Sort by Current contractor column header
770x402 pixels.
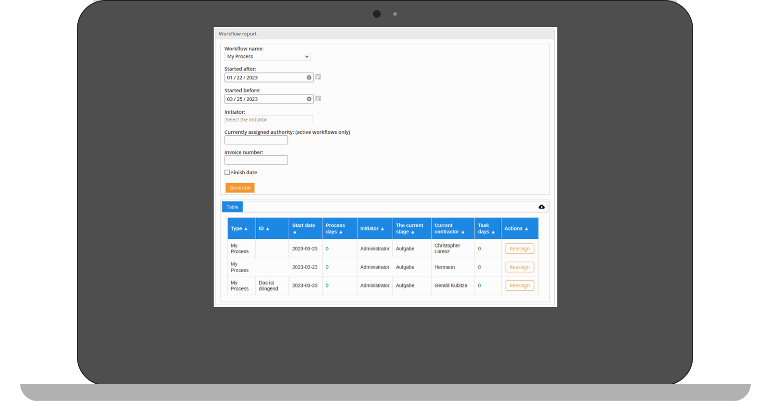click(x=451, y=228)
